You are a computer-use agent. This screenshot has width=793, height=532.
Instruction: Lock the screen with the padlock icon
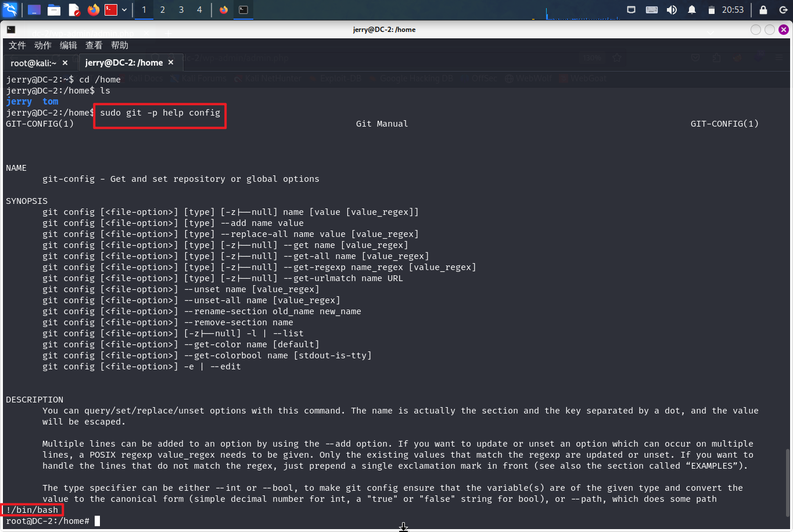(x=763, y=10)
